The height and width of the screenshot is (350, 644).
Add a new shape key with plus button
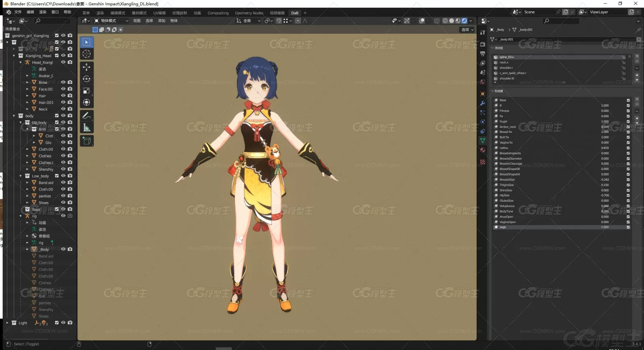pos(637,99)
